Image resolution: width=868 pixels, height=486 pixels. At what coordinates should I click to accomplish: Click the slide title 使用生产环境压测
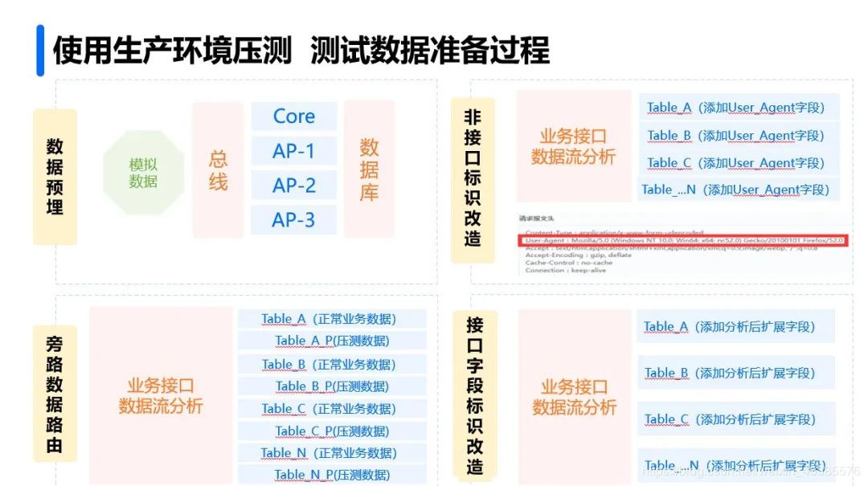point(172,51)
